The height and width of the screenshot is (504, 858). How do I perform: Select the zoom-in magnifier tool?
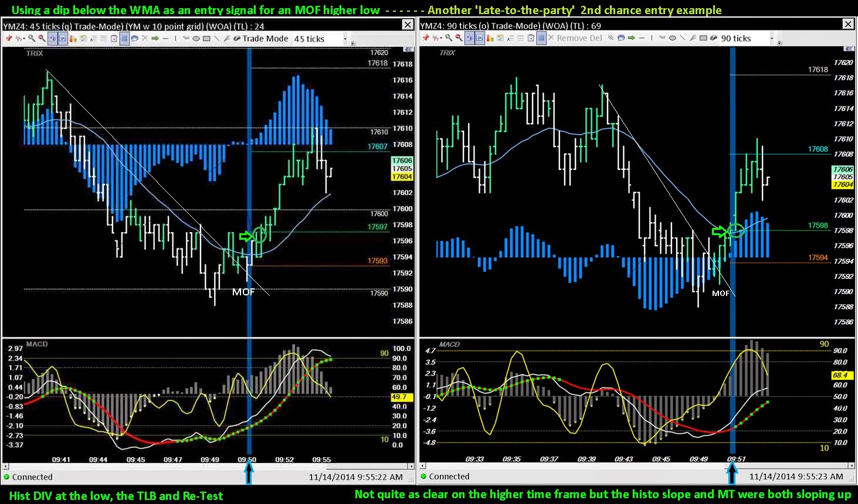coord(31,39)
